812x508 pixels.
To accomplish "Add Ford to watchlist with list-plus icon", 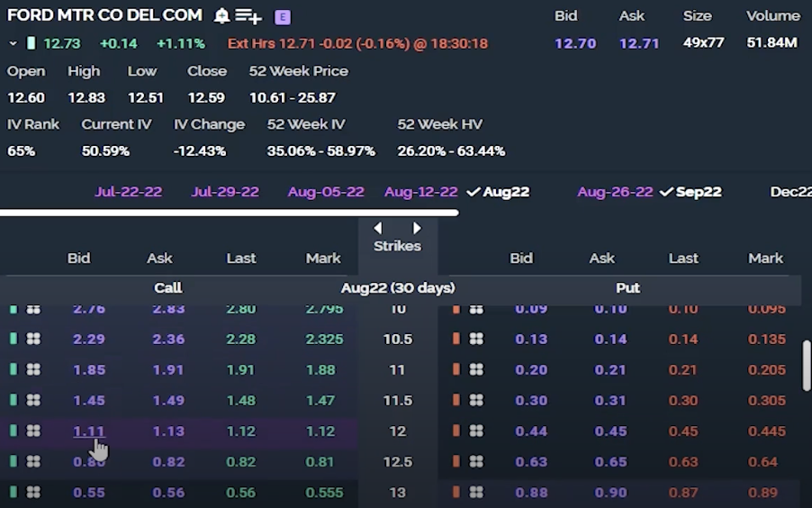I will point(248,16).
